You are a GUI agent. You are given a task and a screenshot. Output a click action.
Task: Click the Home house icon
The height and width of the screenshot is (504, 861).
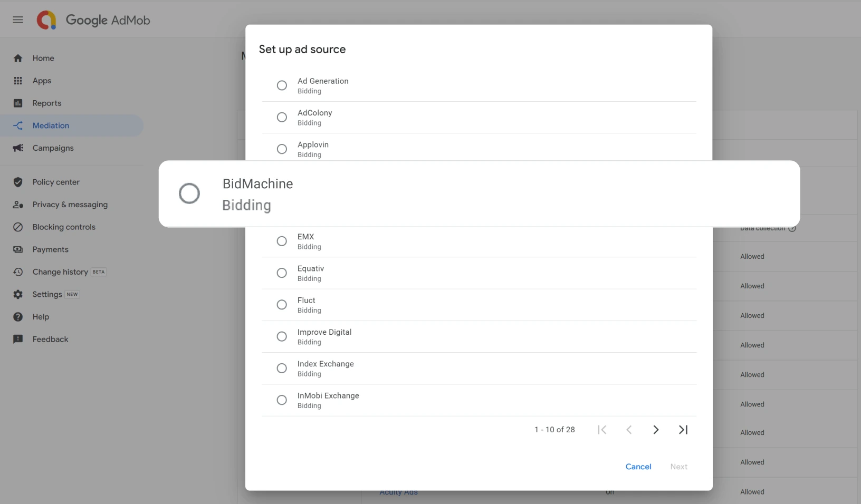pyautogui.click(x=18, y=59)
